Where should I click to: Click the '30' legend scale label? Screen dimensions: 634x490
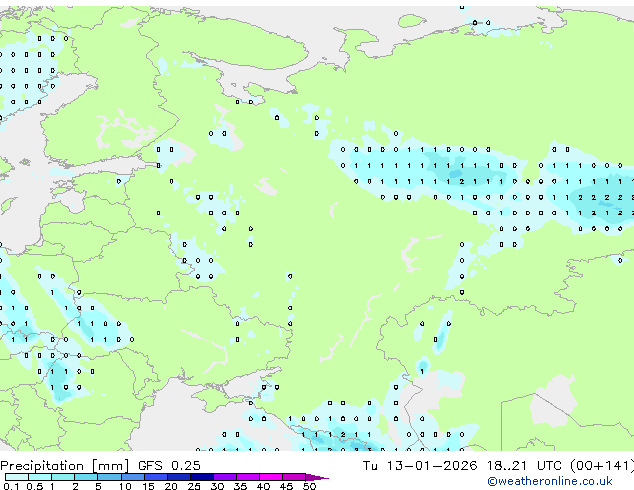pyautogui.click(x=217, y=486)
